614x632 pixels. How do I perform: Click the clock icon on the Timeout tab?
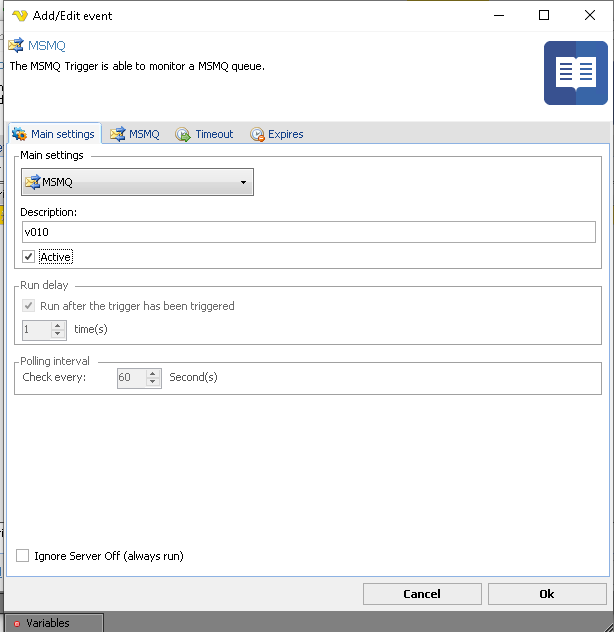(x=183, y=134)
